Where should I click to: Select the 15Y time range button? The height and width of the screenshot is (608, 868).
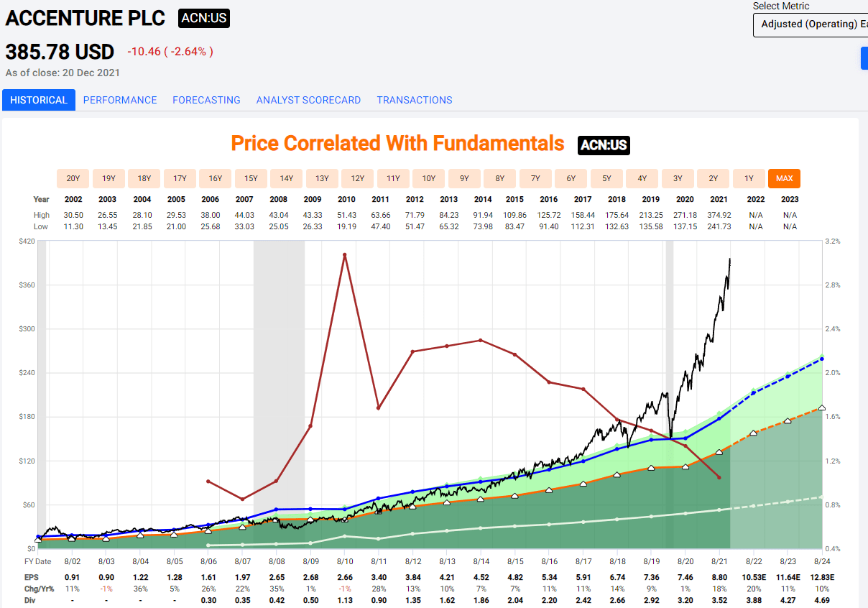pos(251,178)
